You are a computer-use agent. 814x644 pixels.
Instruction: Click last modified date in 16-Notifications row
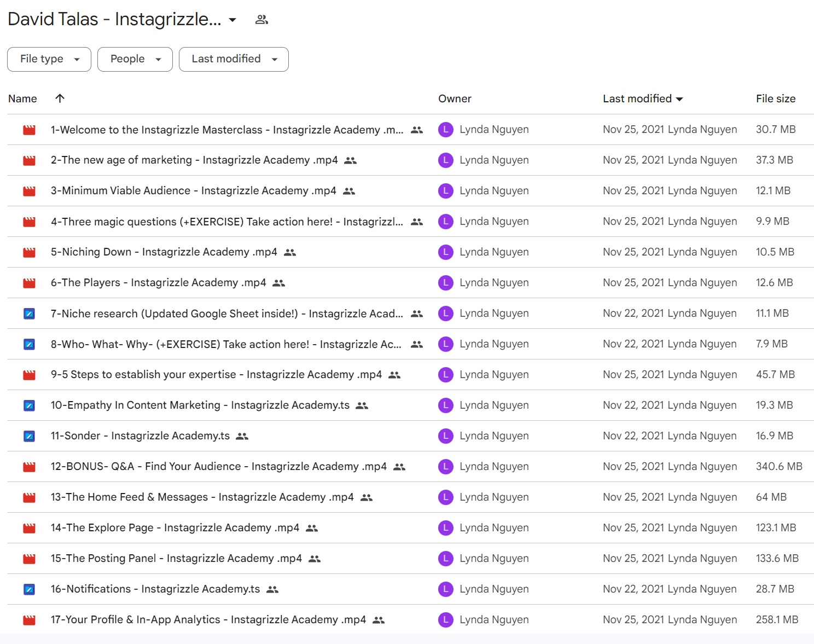(x=633, y=589)
